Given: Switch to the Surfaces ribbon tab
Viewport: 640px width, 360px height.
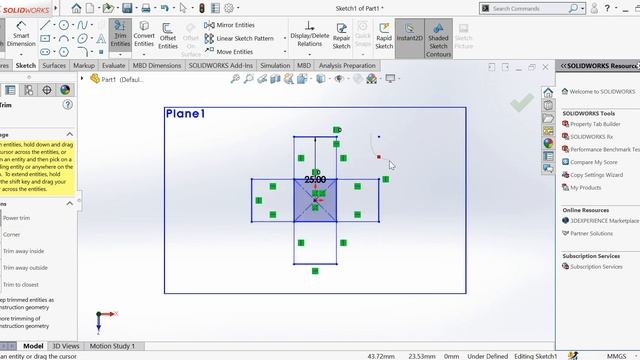Looking at the screenshot, I should (x=54, y=65).
